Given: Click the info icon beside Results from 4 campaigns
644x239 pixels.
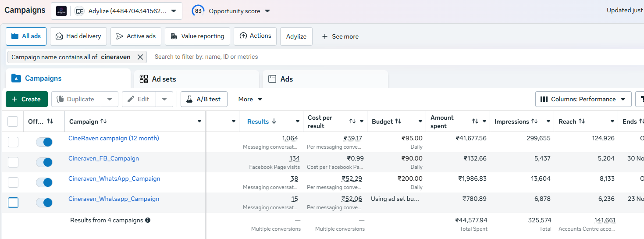Looking at the screenshot, I should [x=148, y=220].
